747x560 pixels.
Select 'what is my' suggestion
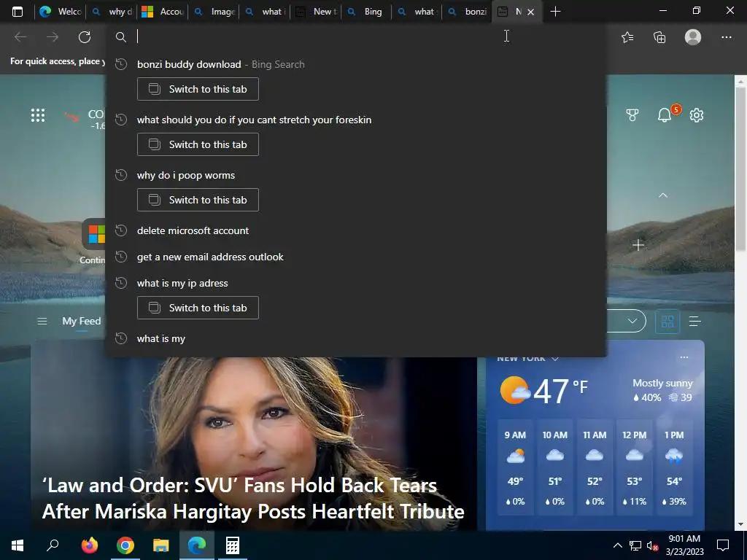pyautogui.click(x=355, y=338)
